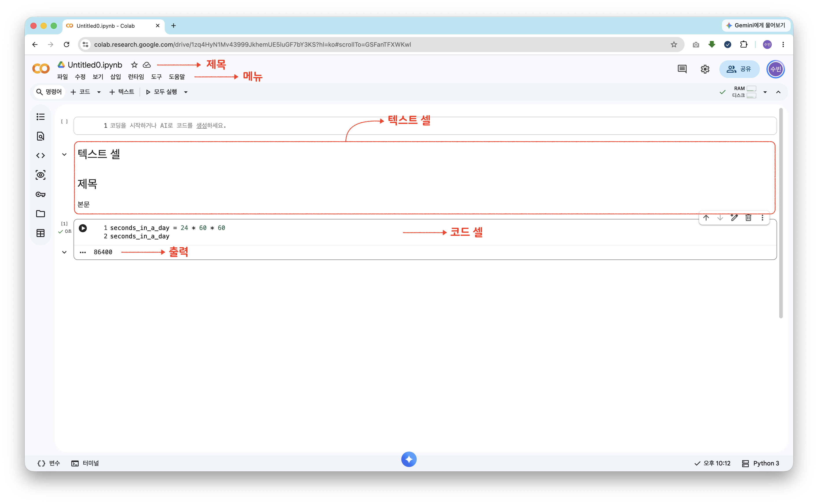
Task: Open the files folder icon in sidebar
Action: (x=40, y=214)
